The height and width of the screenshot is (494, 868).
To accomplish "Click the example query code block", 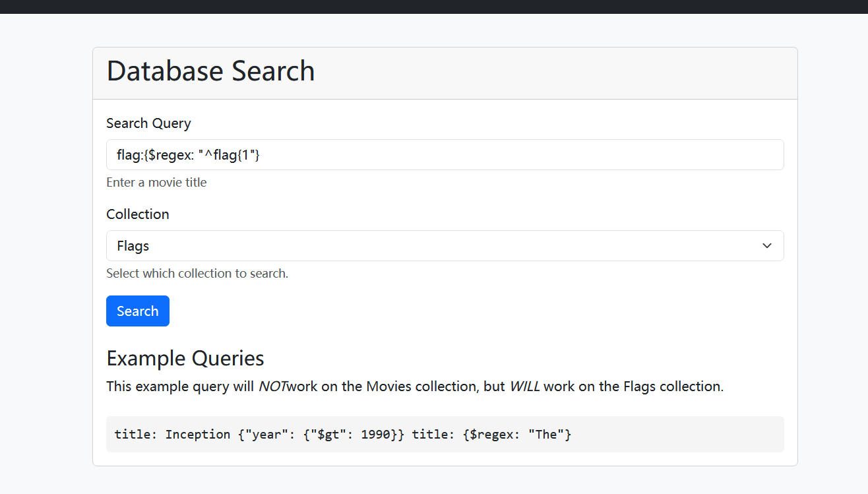I will [x=445, y=434].
